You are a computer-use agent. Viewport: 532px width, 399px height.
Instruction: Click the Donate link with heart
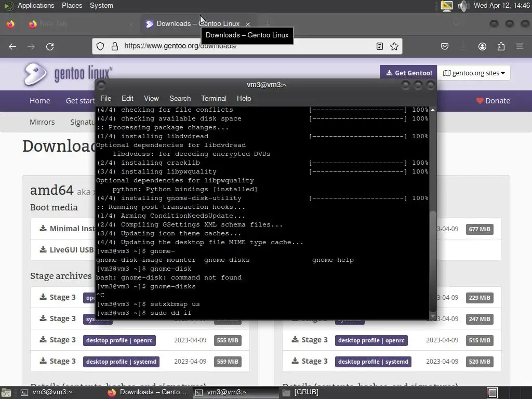click(493, 101)
